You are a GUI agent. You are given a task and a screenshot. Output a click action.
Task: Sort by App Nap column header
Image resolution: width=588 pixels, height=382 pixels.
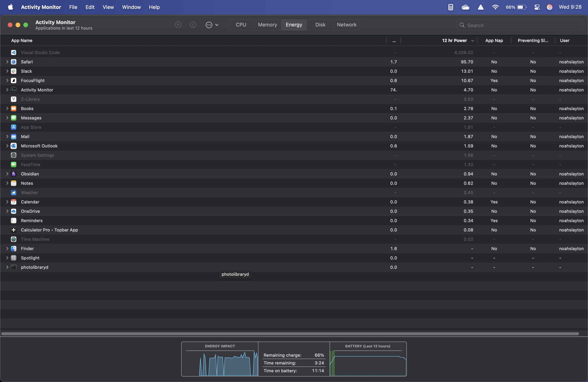tap(494, 41)
